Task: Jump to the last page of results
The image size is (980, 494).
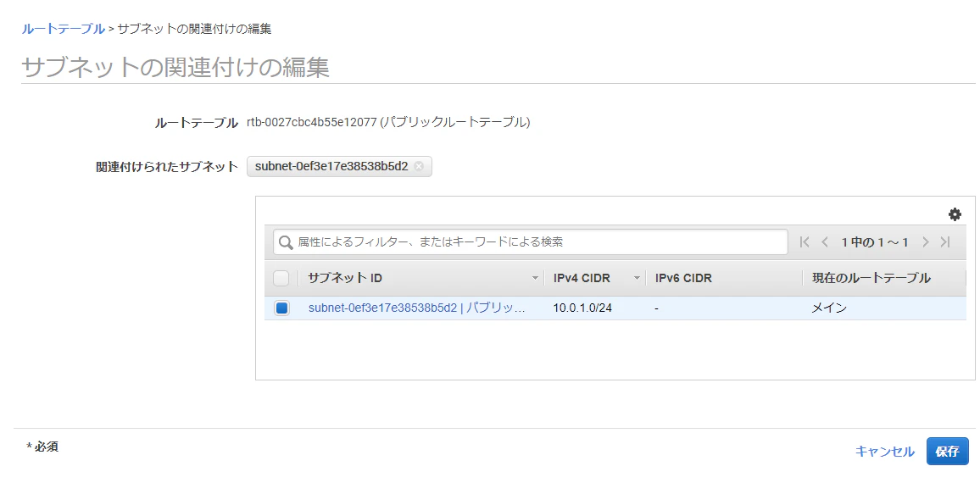Action: point(945,241)
